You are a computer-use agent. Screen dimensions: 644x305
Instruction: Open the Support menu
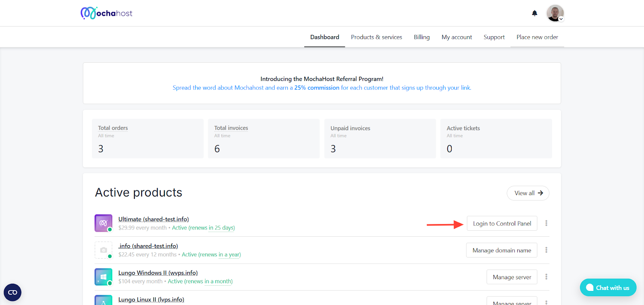(x=494, y=37)
